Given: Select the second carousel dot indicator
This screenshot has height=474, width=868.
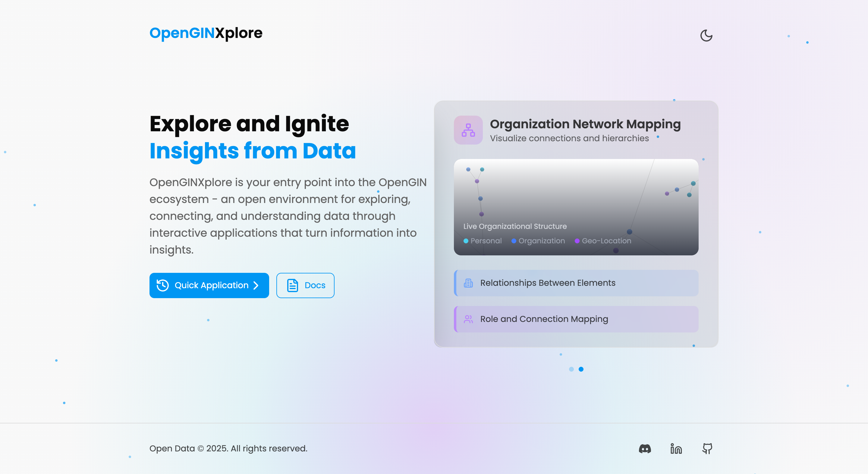Looking at the screenshot, I should (581, 369).
